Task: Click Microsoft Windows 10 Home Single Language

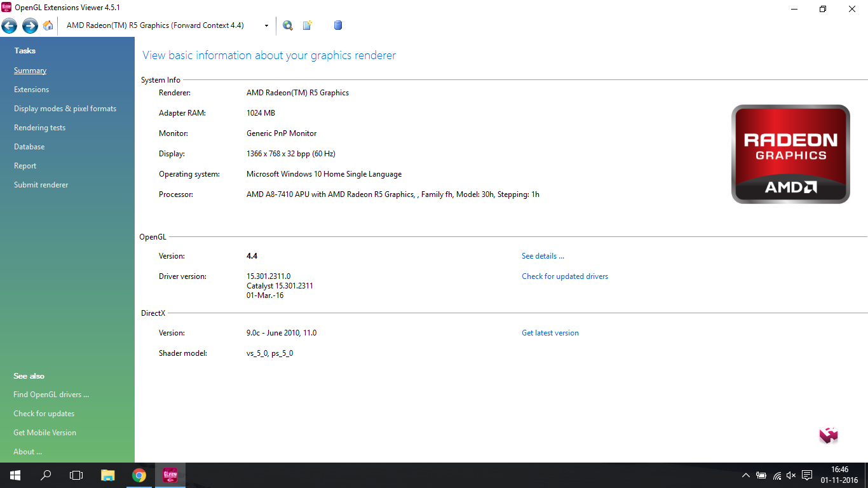Action: 324,174
